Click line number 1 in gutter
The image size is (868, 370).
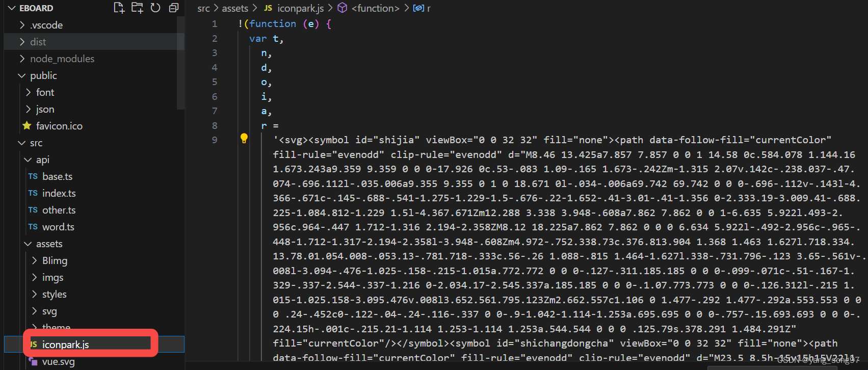pyautogui.click(x=215, y=24)
